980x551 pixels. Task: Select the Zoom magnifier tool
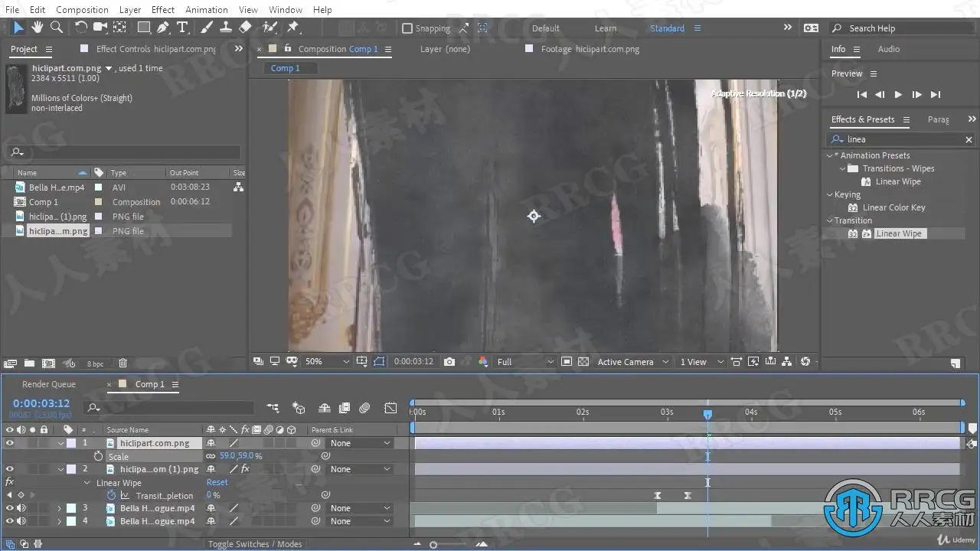point(56,28)
